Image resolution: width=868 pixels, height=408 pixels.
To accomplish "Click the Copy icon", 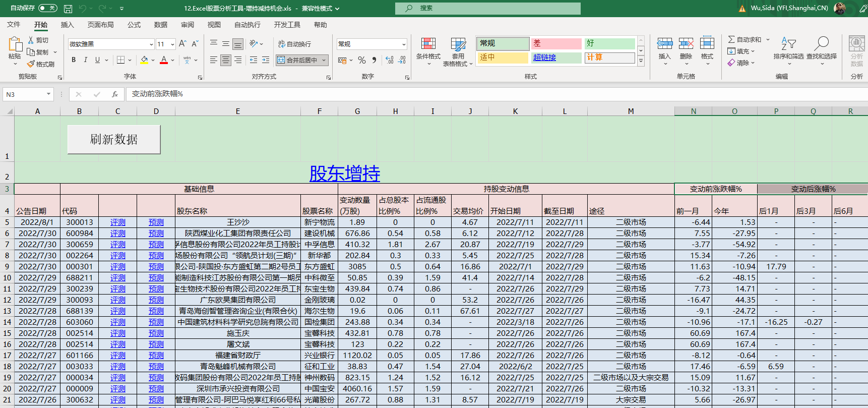I will click(x=31, y=52).
